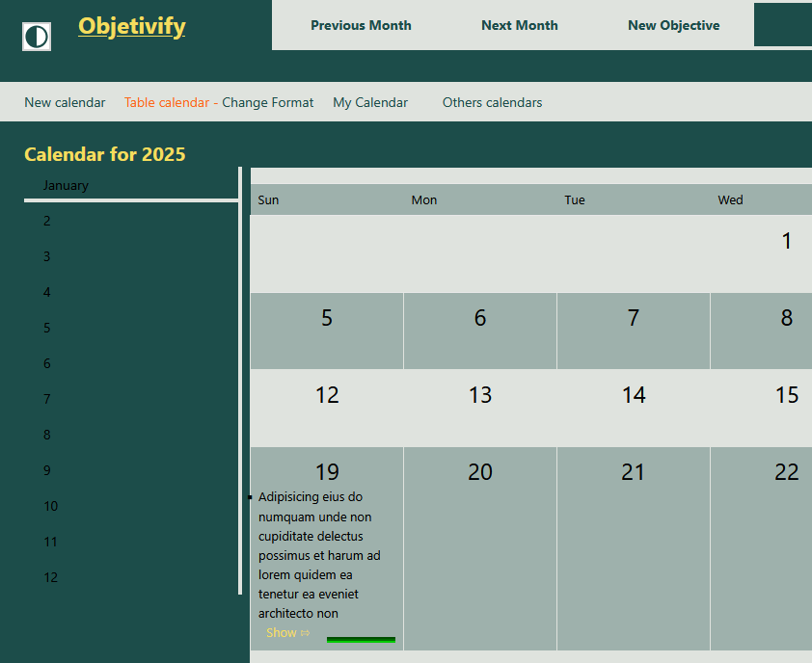Select month 9 in sidebar list

point(47,470)
